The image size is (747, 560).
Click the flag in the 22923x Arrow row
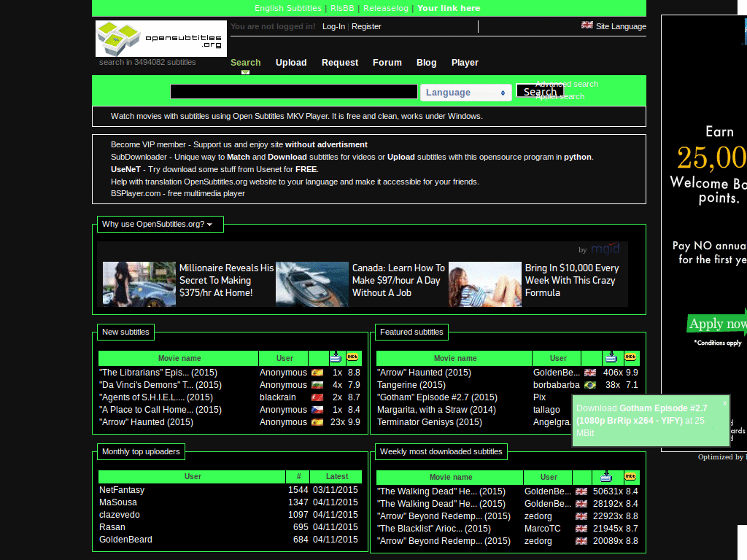[x=581, y=516]
